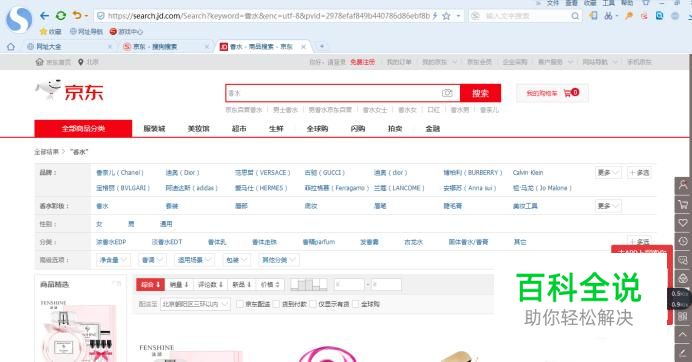Click the security shield icon in address bar

(101, 16)
